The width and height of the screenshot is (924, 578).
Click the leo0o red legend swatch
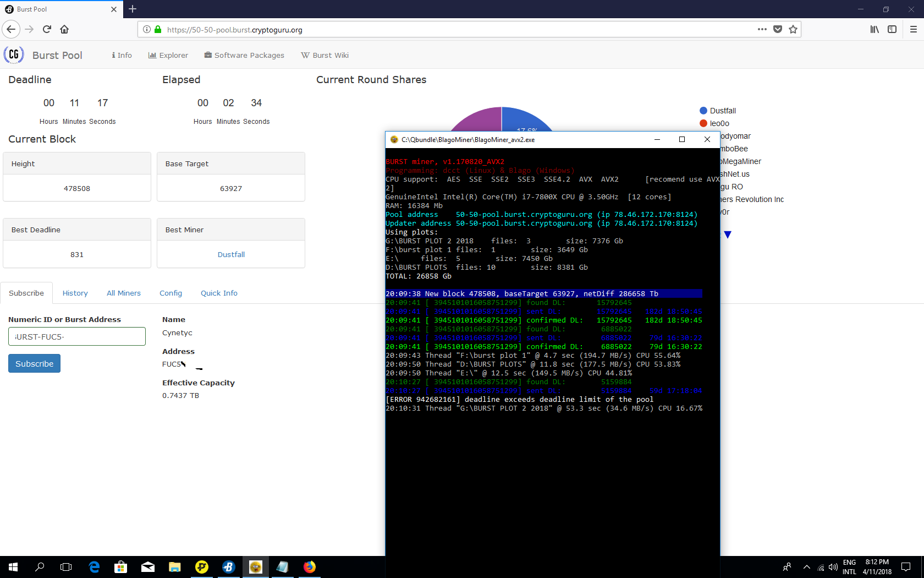pyautogui.click(x=703, y=123)
